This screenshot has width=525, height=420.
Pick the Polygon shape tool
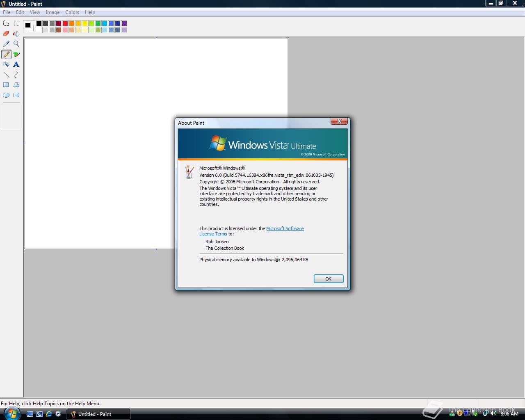click(16, 85)
